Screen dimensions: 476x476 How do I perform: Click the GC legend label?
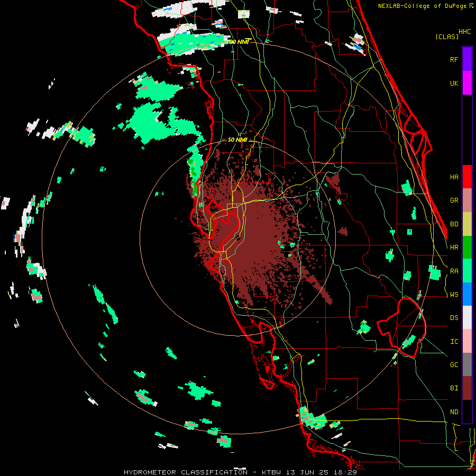click(x=454, y=364)
